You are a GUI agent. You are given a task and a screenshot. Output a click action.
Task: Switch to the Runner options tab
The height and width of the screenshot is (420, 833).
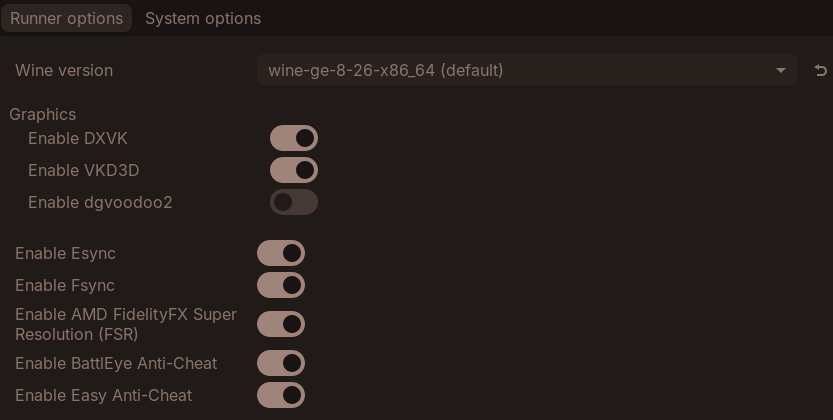[66, 18]
